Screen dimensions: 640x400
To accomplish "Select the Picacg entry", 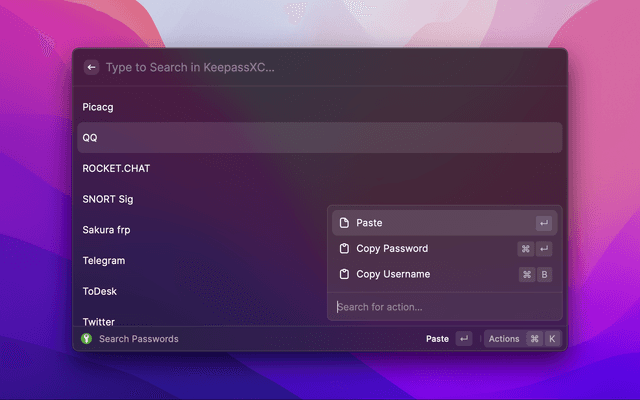I will coord(320,107).
